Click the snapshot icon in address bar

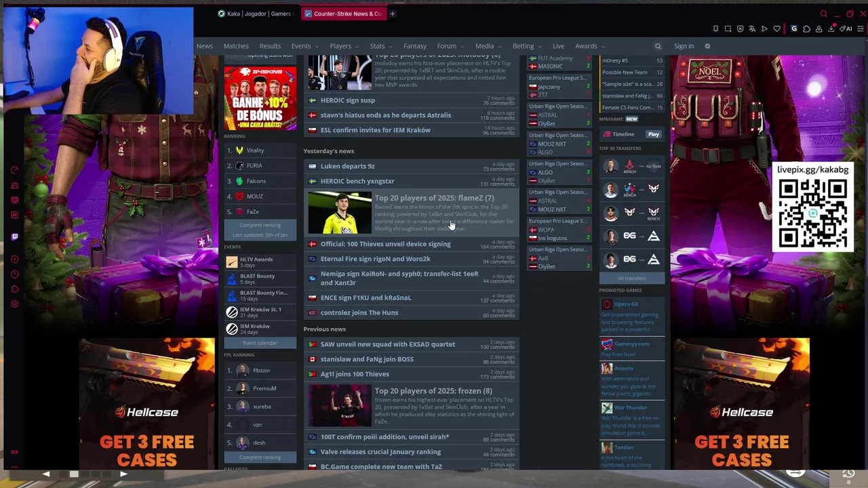click(x=728, y=28)
